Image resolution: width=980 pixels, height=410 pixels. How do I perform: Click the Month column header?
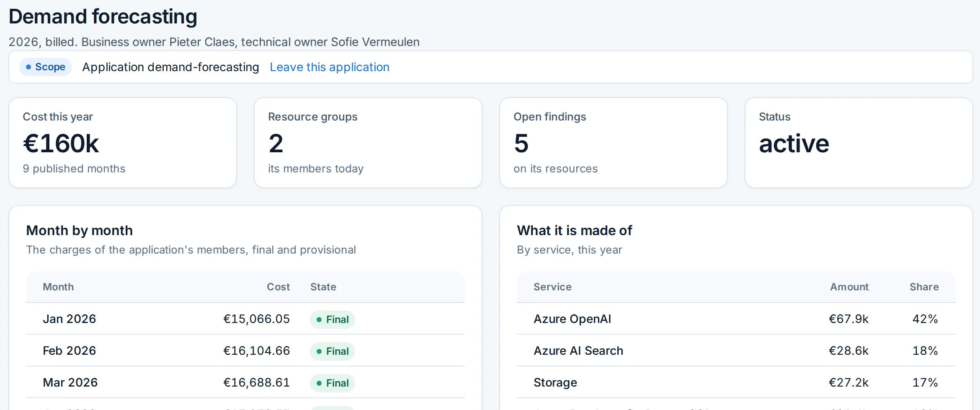point(58,287)
